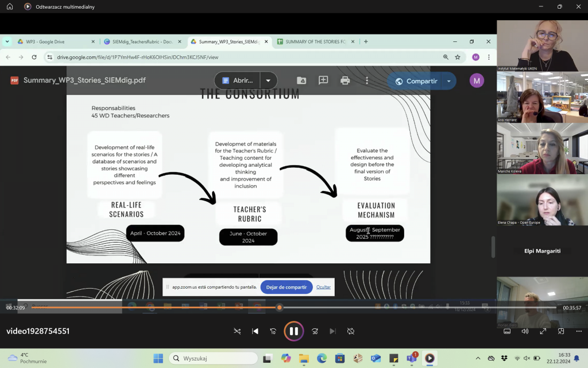
Task: Open Microsoft Teams from the taskbar
Action: (411, 358)
